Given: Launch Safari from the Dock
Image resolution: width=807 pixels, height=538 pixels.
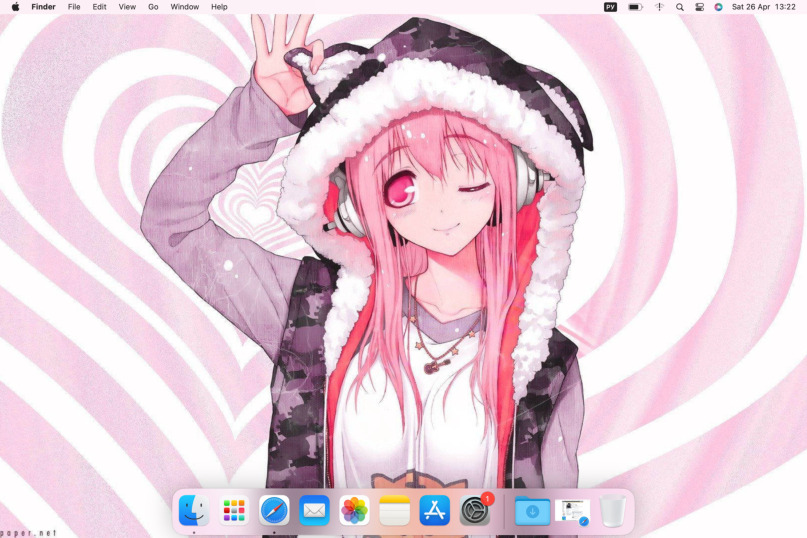Looking at the screenshot, I should point(274,510).
